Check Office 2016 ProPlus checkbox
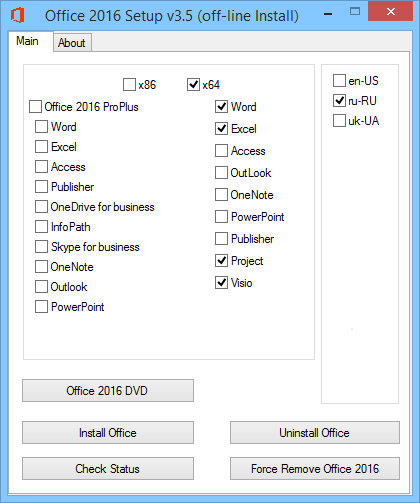 point(35,107)
